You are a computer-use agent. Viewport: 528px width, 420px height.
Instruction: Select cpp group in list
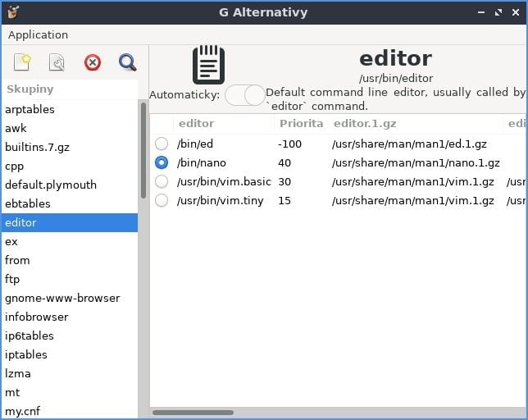click(x=70, y=166)
